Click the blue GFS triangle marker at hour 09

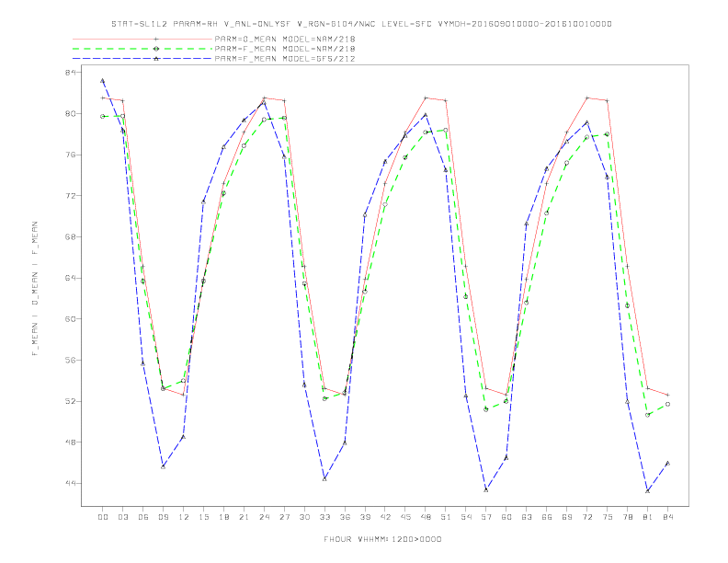click(163, 466)
